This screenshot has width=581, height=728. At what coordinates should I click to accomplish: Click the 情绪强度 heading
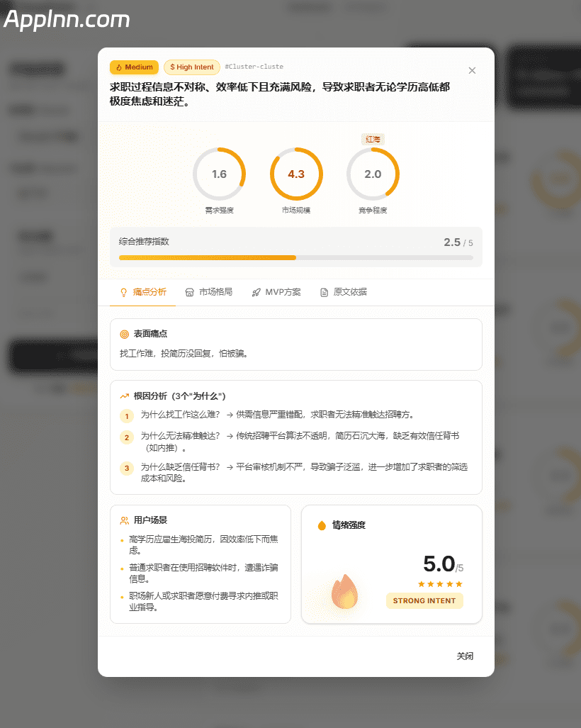349,525
